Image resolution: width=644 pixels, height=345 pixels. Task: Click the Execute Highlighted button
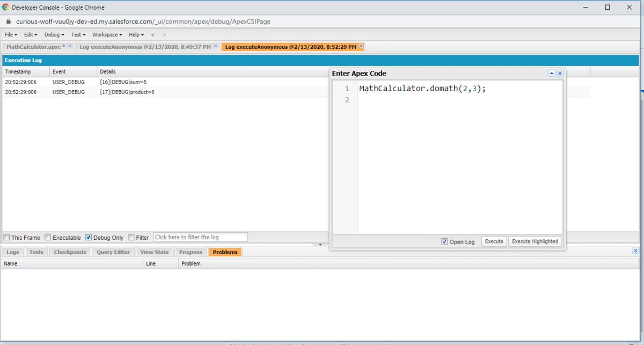(x=535, y=241)
